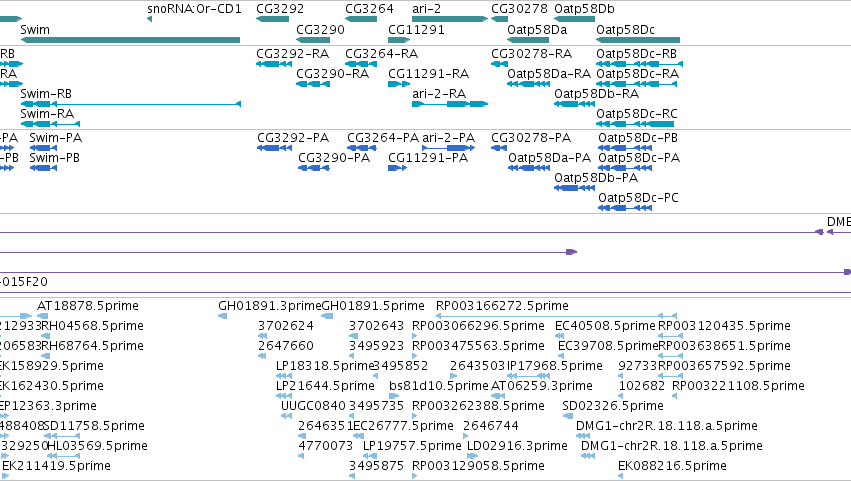
Task: Click the ari-2 gene arrow
Action: [450, 19]
